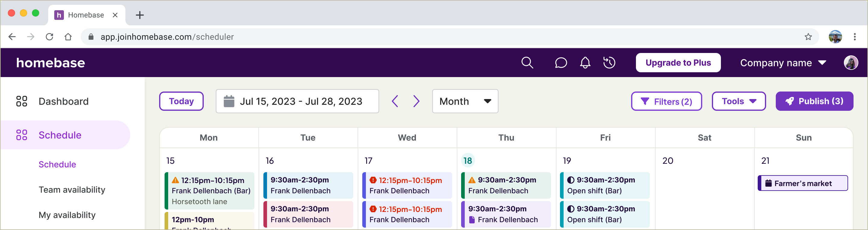Screen dimensions: 868x230
Task: Expand the Month view dropdown
Action: (x=465, y=101)
